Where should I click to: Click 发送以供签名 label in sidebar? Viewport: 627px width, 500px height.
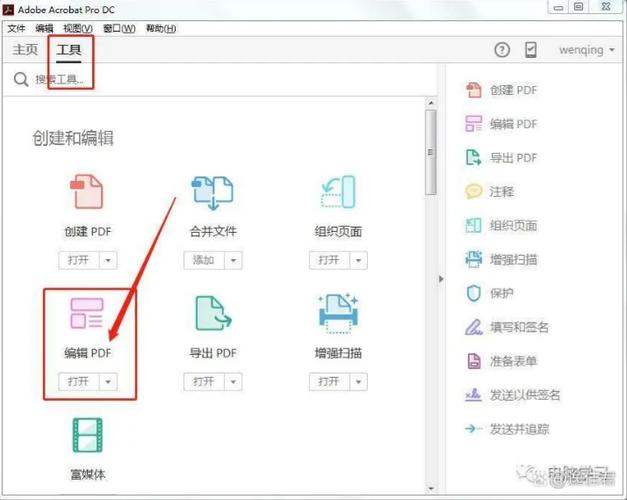pos(525,395)
